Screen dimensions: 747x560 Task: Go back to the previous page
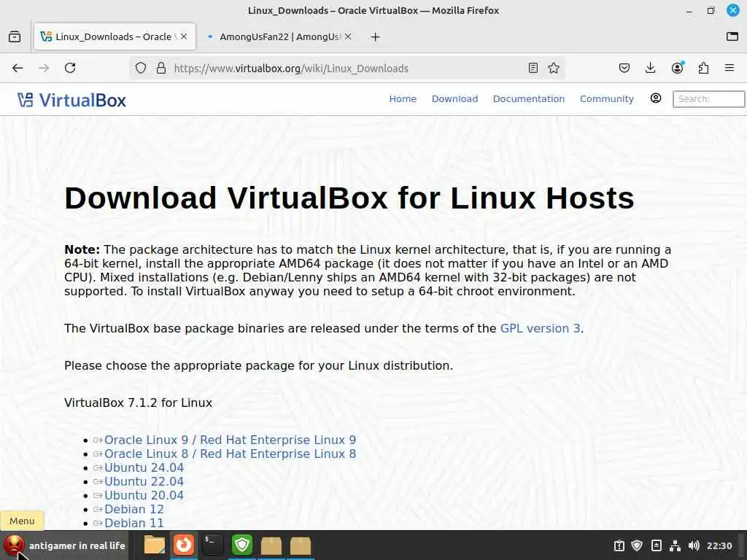click(18, 68)
